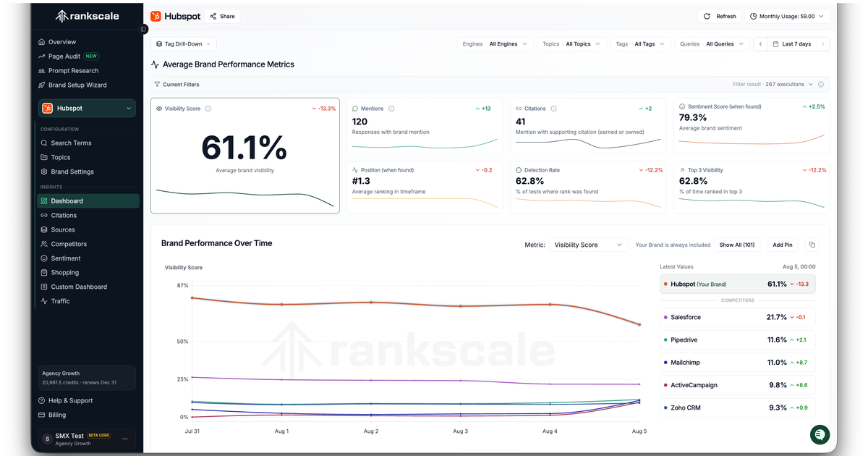The height and width of the screenshot is (456, 868).
Task: Collapse the sidebar with the panel icon
Action: [144, 29]
